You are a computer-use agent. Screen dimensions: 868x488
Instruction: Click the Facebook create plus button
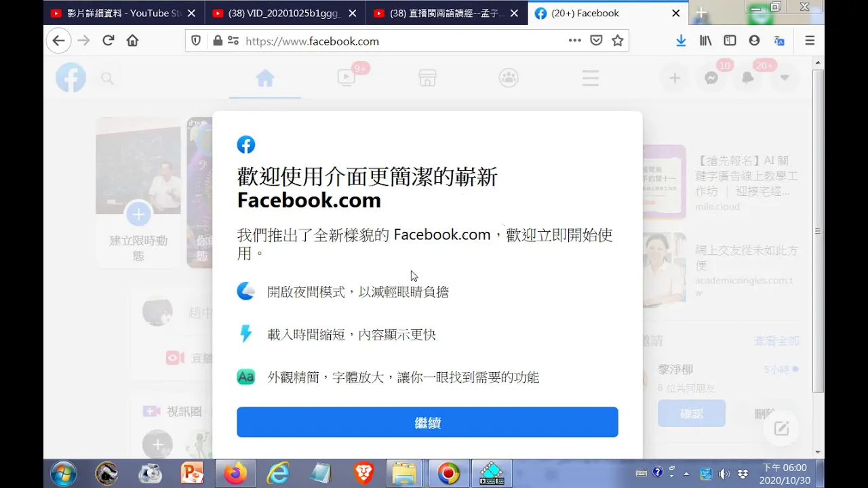(675, 79)
